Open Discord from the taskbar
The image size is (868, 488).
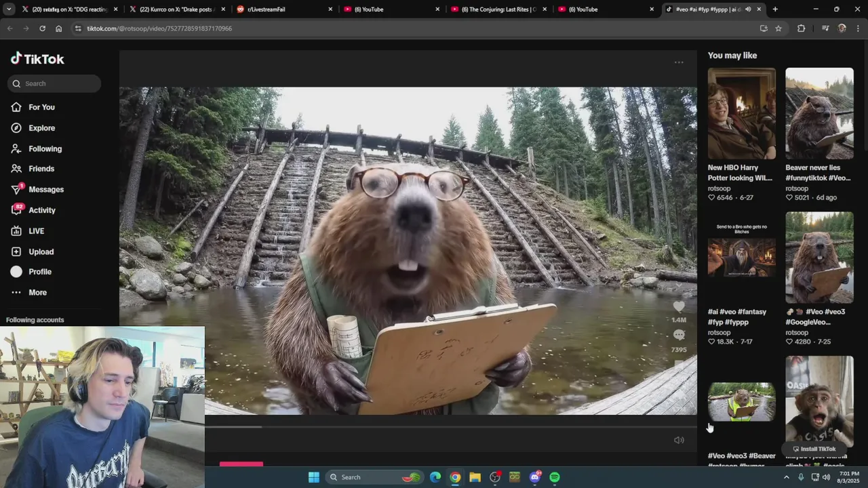(535, 477)
